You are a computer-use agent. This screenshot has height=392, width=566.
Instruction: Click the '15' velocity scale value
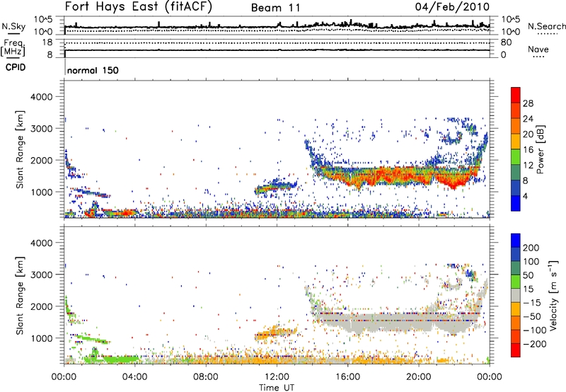[528, 289]
